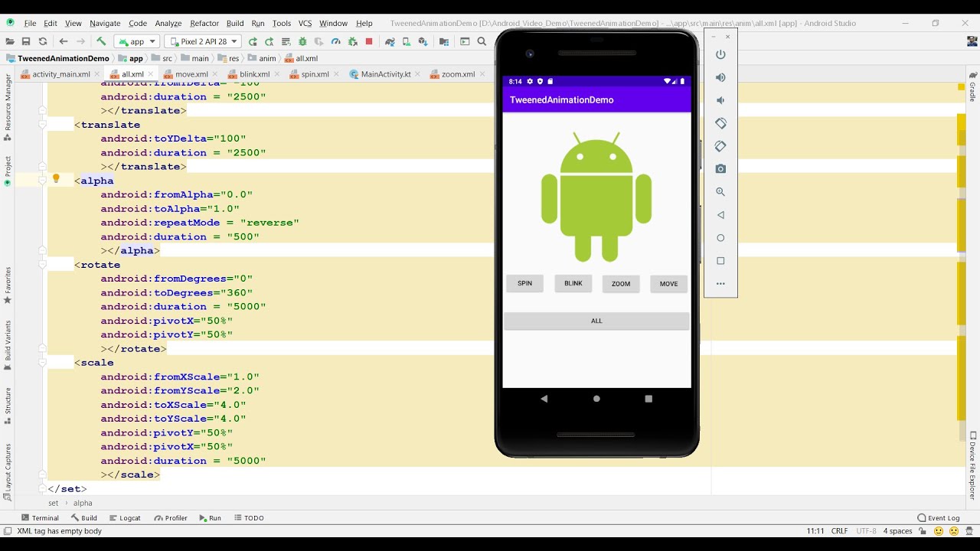Open the VCS menu

(x=305, y=23)
